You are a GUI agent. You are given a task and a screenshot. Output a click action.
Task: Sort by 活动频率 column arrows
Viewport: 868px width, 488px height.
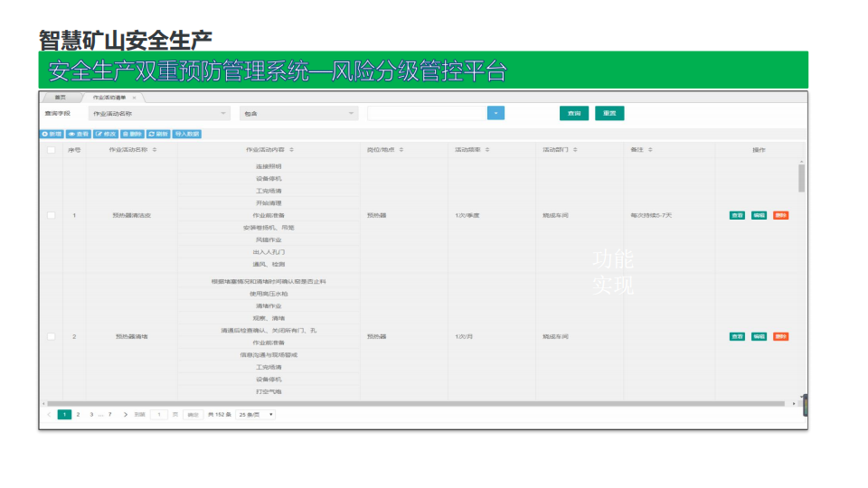click(487, 150)
